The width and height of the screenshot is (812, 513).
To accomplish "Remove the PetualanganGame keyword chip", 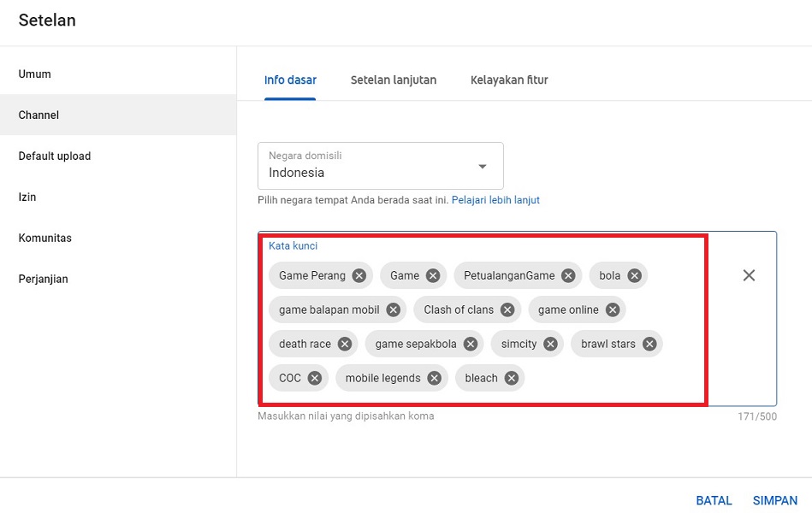I will click(x=568, y=275).
